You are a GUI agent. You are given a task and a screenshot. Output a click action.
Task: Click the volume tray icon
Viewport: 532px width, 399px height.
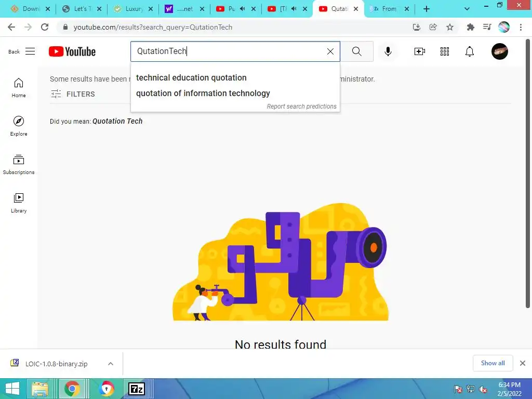(x=483, y=389)
